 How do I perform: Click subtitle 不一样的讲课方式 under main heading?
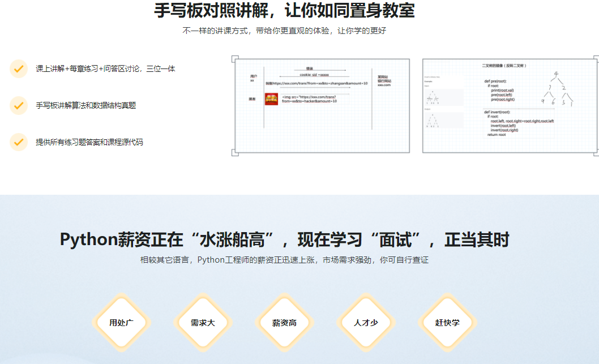coord(284,31)
